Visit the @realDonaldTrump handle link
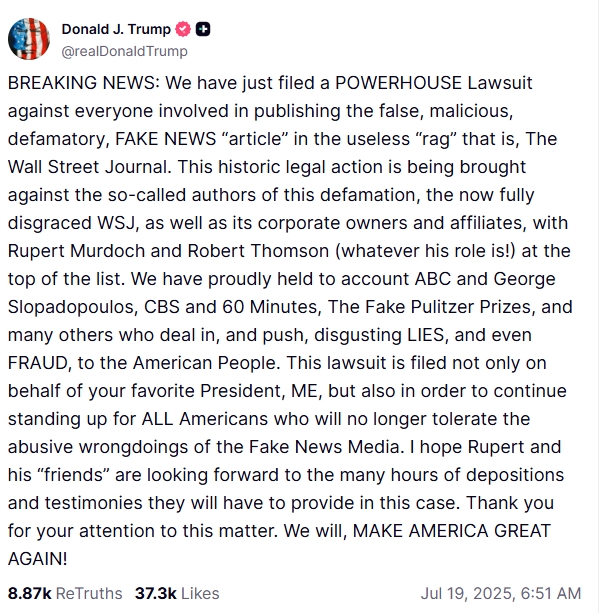This screenshot has width=605, height=613. pos(124,51)
